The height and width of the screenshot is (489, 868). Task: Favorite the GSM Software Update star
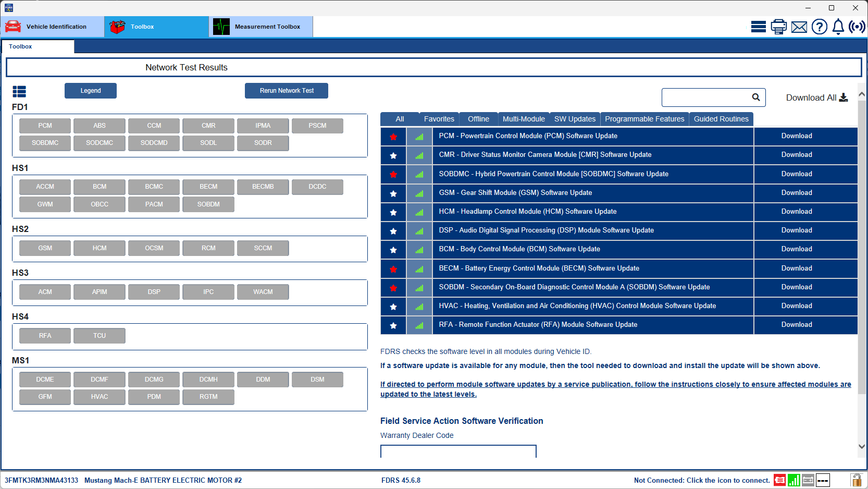point(393,193)
